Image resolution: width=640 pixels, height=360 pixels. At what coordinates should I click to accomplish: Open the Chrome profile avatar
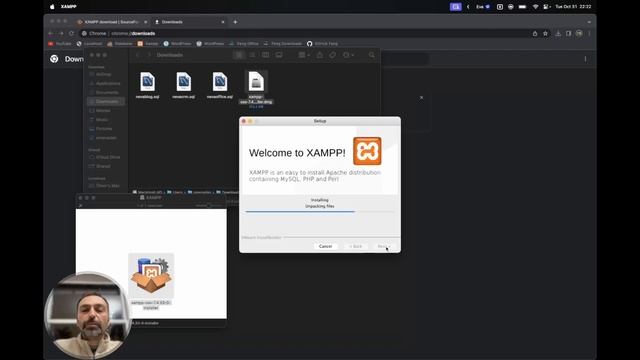[x=579, y=33]
